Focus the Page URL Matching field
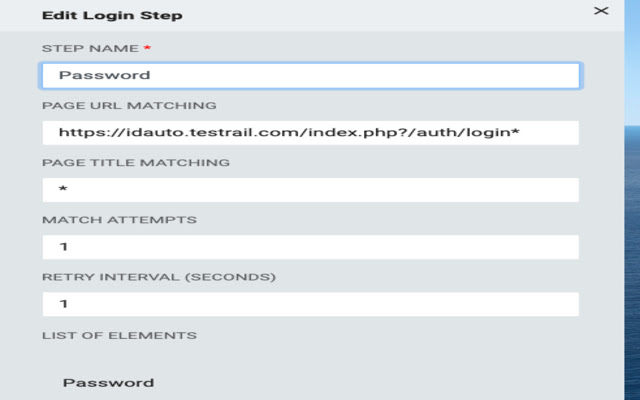The width and height of the screenshot is (640, 400). pyautogui.click(x=310, y=133)
